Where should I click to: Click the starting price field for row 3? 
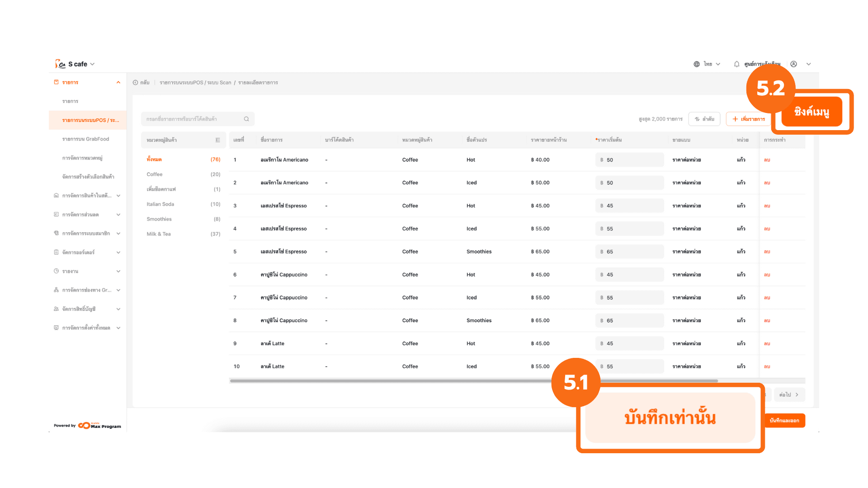click(x=629, y=206)
